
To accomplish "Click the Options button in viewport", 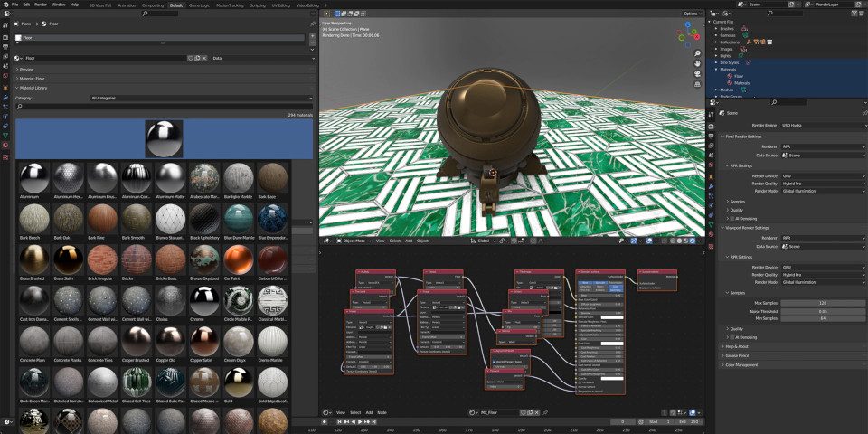I will [692, 14].
